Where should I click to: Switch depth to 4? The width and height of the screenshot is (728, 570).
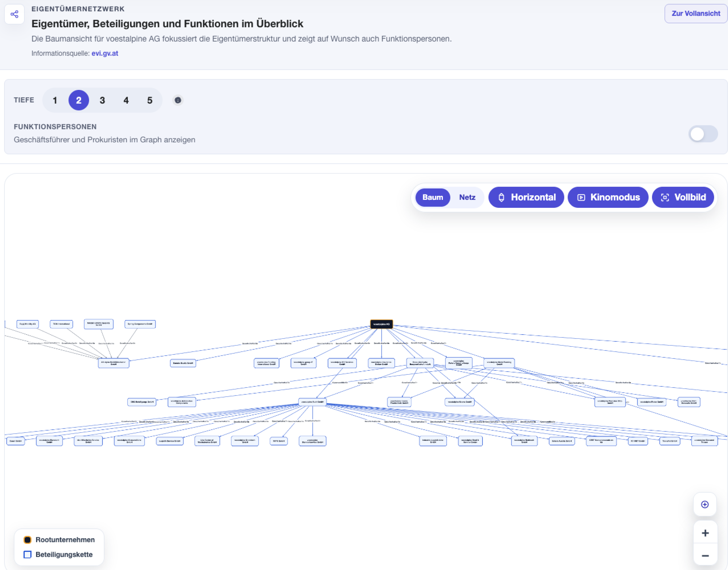point(126,100)
